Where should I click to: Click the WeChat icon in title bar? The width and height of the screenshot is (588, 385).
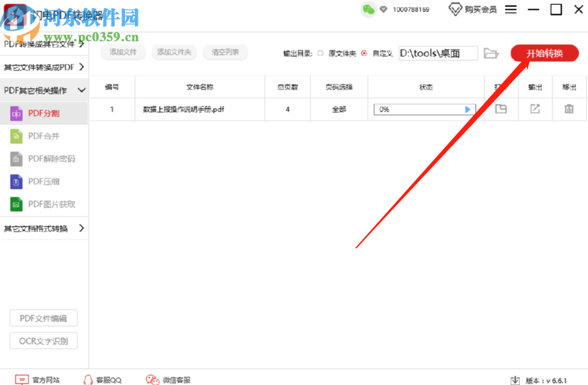[x=369, y=10]
